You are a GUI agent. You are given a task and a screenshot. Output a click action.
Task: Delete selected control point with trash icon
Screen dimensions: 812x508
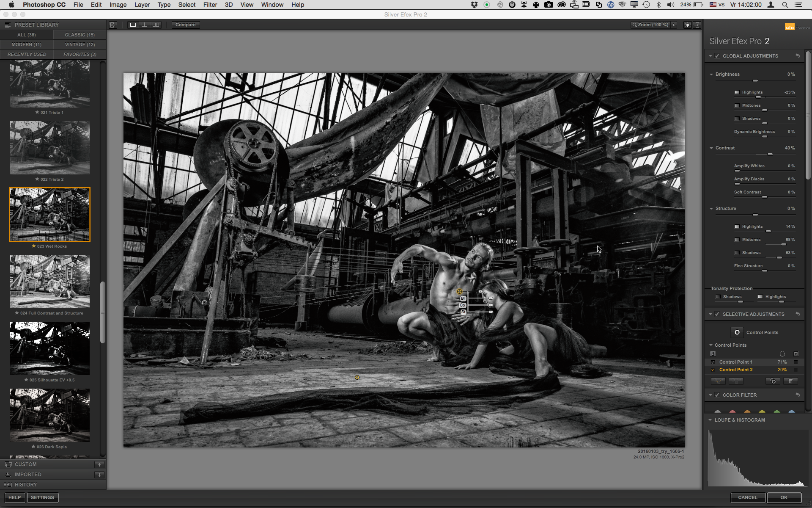tap(790, 381)
